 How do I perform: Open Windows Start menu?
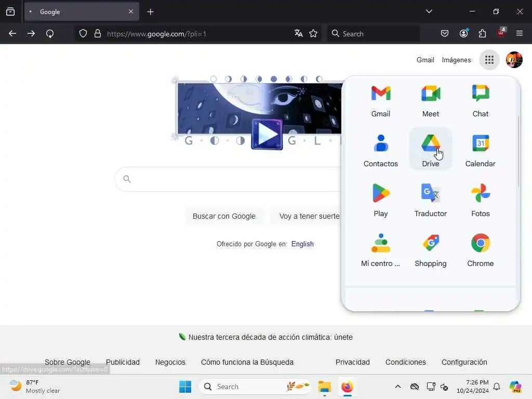185,387
